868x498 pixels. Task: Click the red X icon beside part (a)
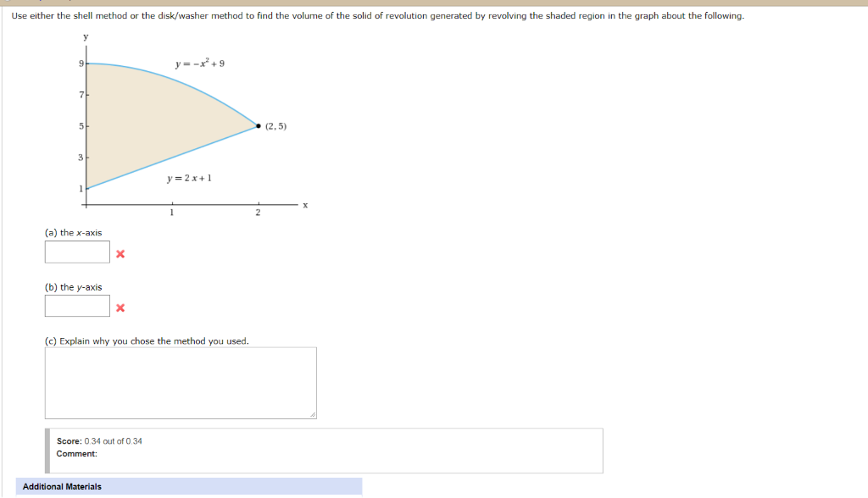tap(120, 252)
